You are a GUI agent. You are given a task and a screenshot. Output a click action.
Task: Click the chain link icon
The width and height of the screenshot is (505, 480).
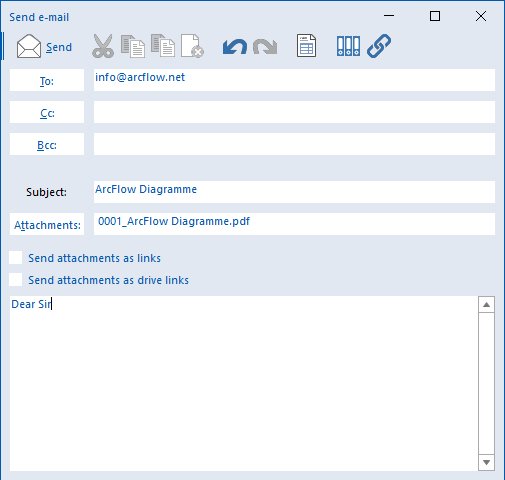click(x=379, y=46)
